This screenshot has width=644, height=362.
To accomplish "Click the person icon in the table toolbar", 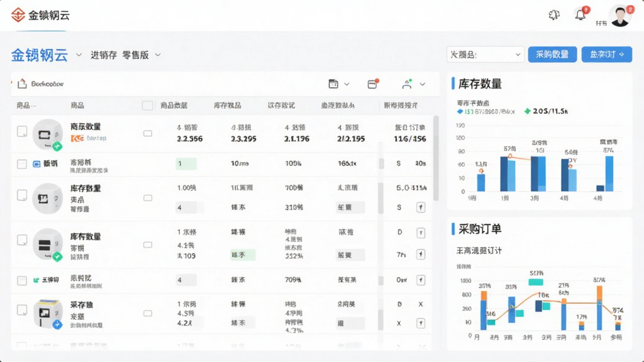I will pos(407,84).
